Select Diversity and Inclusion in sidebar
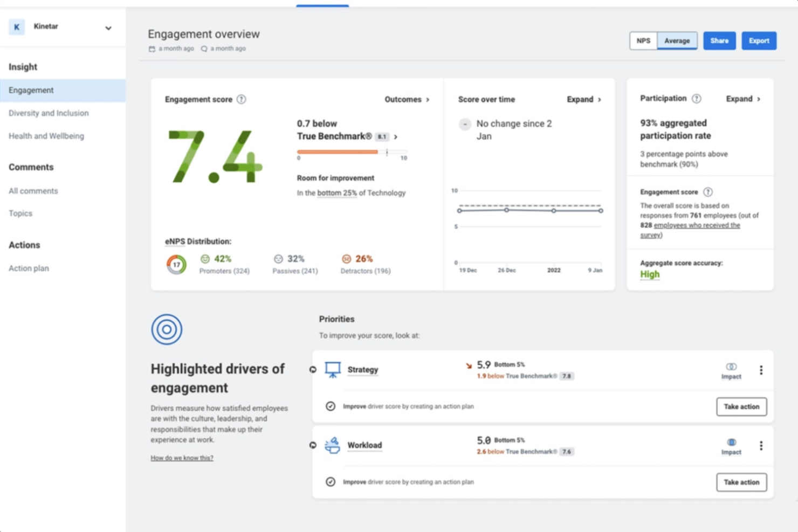The height and width of the screenshot is (532, 798). coord(49,113)
